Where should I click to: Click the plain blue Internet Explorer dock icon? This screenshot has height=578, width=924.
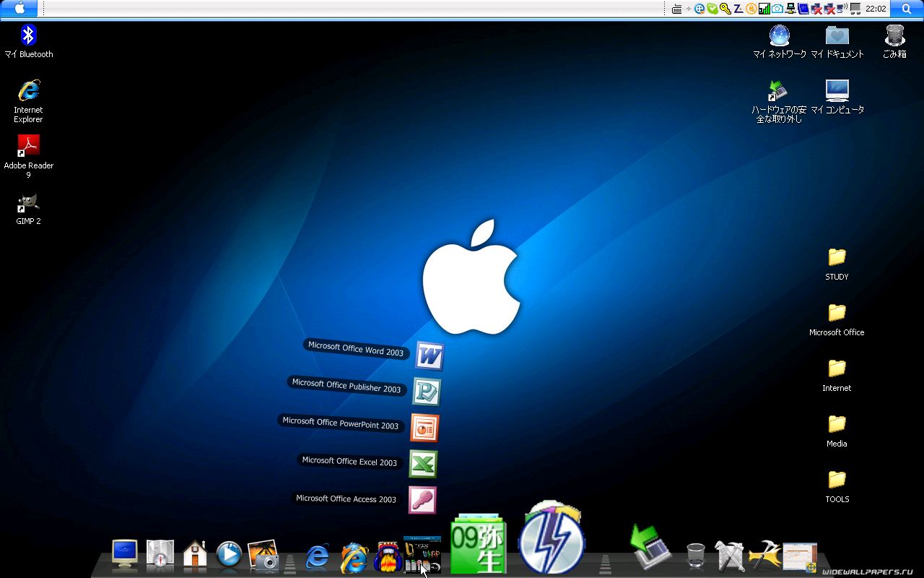tap(318, 557)
